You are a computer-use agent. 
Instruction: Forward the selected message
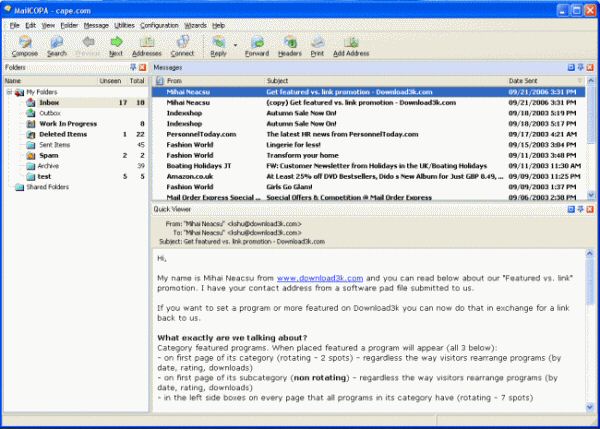pos(257,46)
